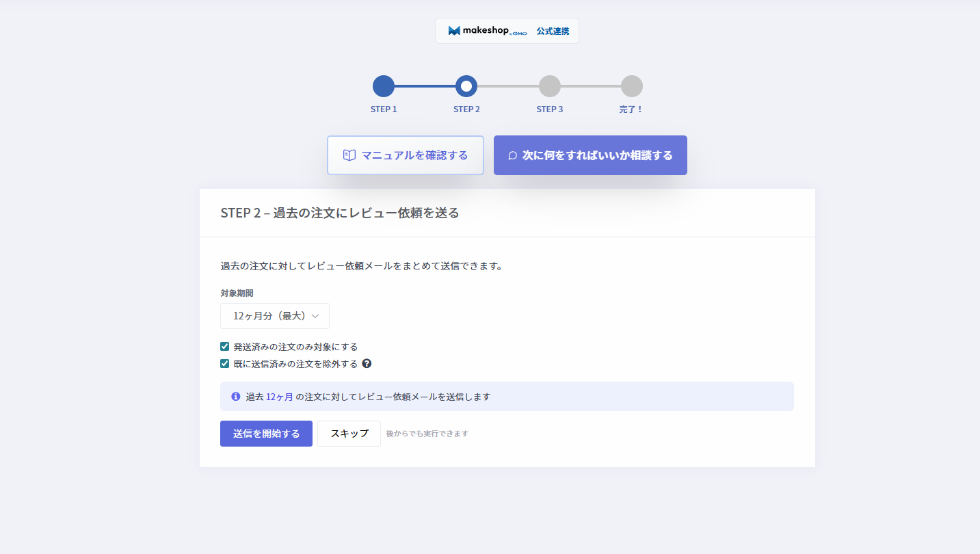Open the 対象期間 dropdown
Viewport: 980px width, 554px height.
274,316
